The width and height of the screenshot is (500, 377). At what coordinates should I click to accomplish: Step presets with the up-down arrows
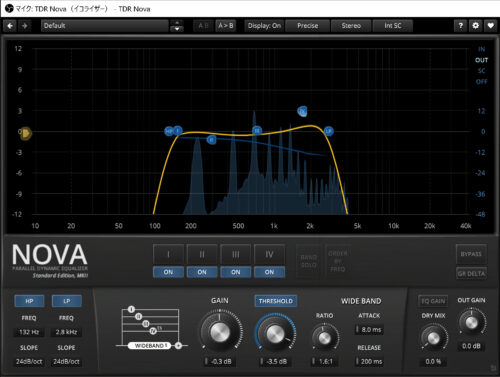(x=177, y=26)
